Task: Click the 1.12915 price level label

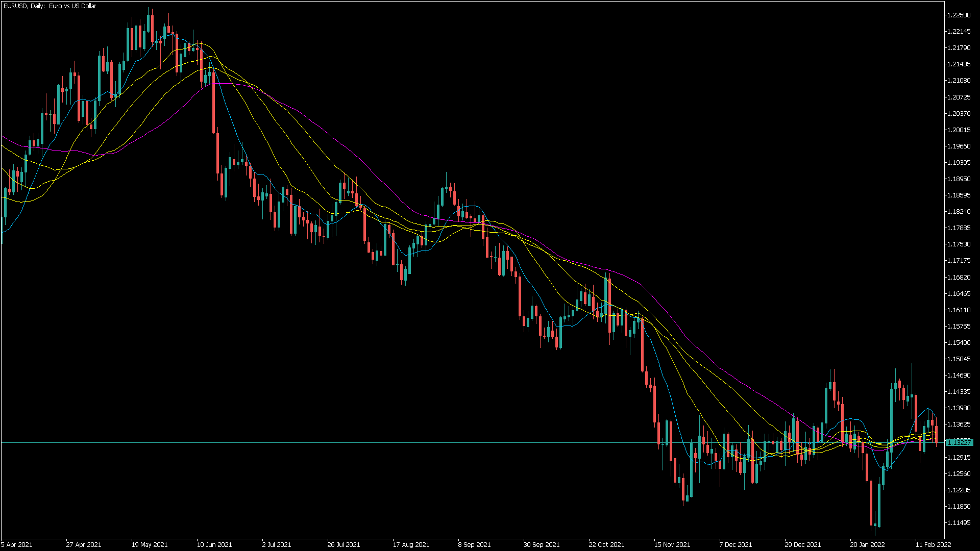Action: (x=959, y=458)
